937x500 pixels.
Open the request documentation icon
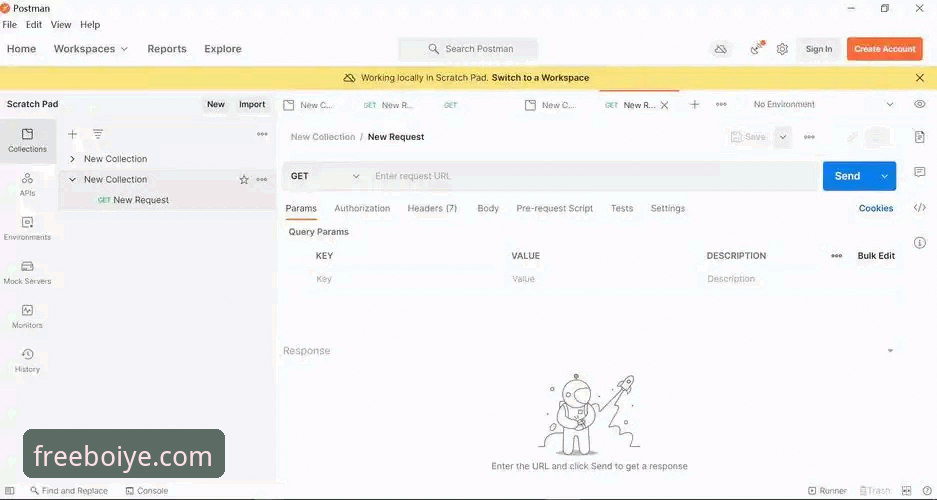(920, 137)
